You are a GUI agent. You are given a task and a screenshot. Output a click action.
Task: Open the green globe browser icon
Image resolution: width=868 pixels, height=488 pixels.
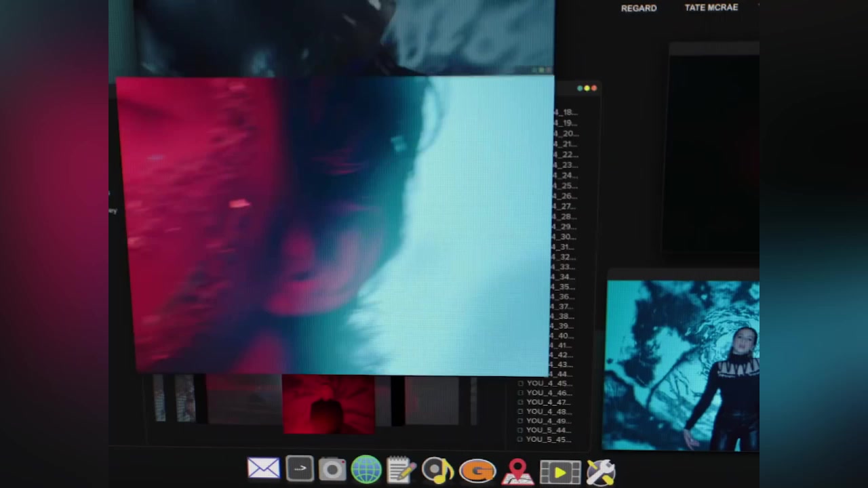[x=366, y=470]
